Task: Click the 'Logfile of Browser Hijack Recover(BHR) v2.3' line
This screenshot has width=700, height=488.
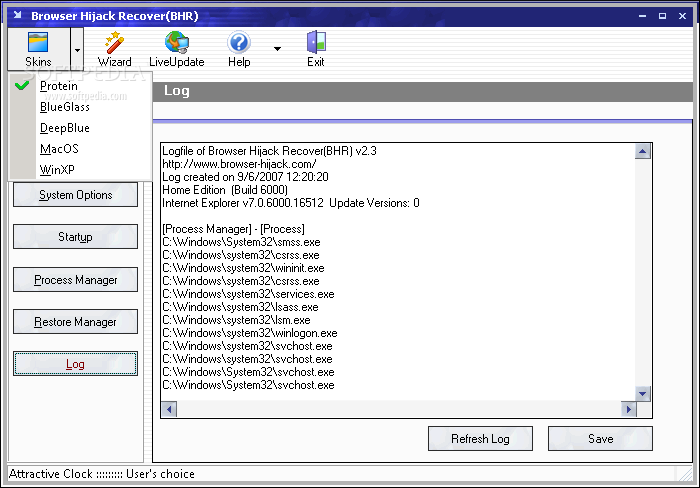Action: pyautogui.click(x=269, y=151)
